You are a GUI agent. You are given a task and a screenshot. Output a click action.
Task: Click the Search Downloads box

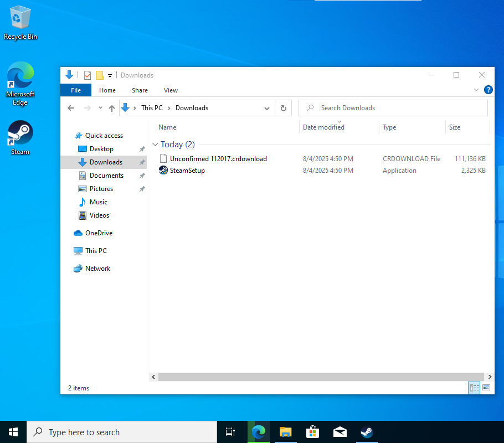coord(393,108)
